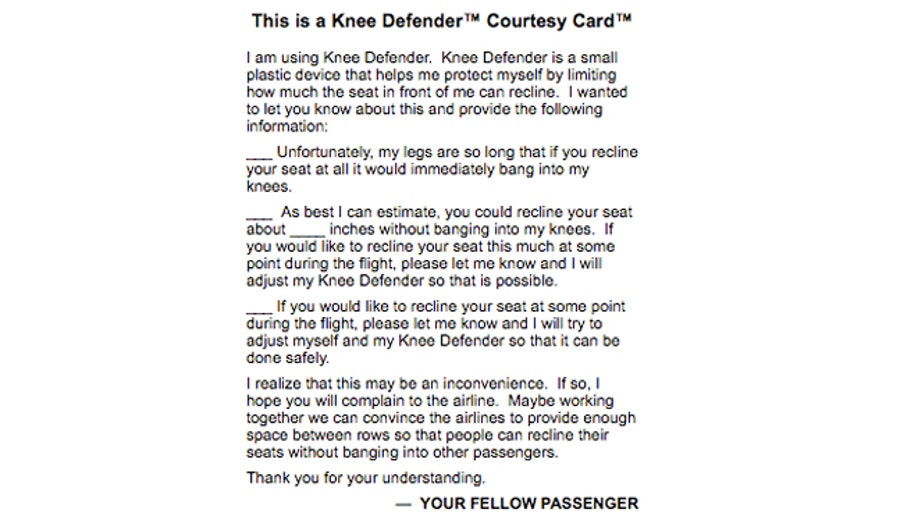This screenshot has height=516, width=918.
Task: Click the word "knees." ending the first option
Action: [269, 187]
